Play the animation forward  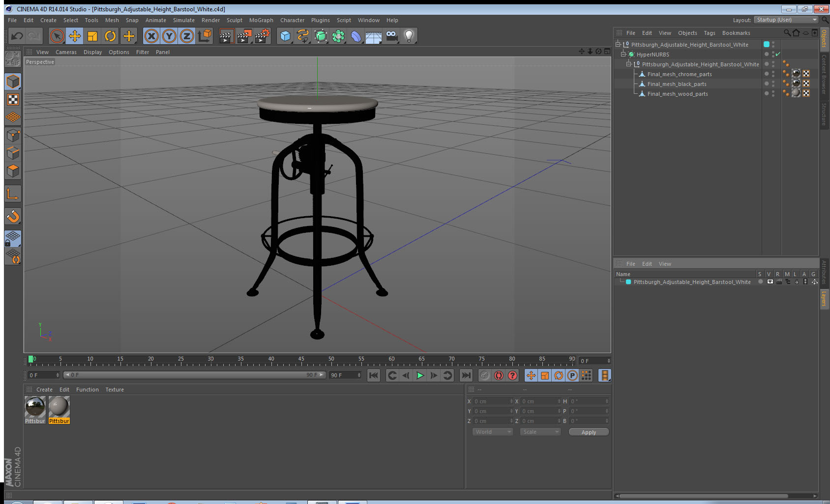coord(420,375)
